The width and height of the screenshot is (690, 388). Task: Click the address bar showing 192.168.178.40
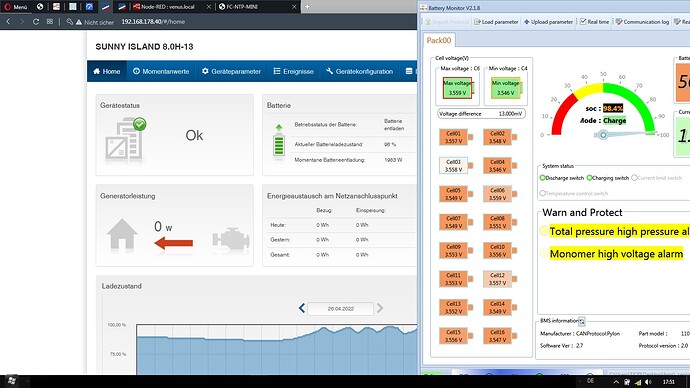pyautogui.click(x=153, y=22)
